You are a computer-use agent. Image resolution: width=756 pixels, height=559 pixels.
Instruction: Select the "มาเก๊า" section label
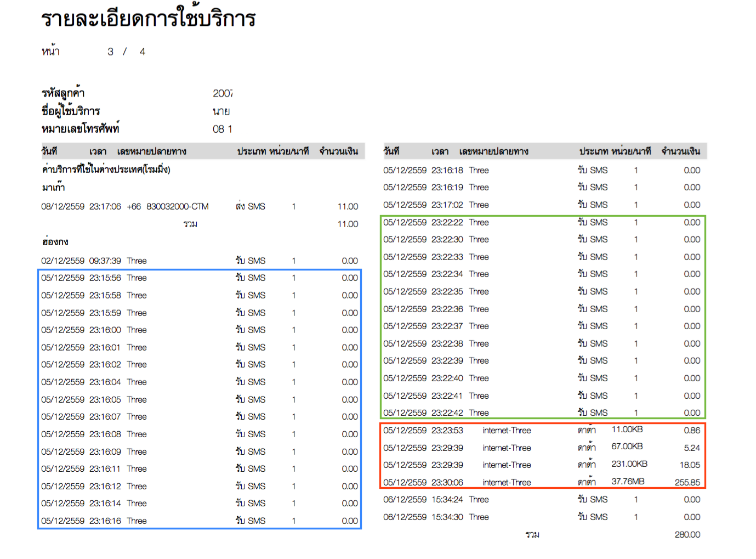53,188
